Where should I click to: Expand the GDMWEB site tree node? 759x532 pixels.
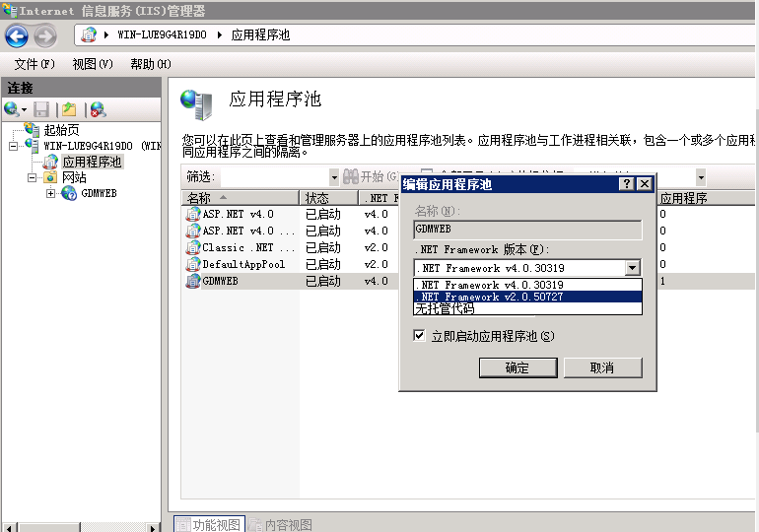(x=50, y=193)
